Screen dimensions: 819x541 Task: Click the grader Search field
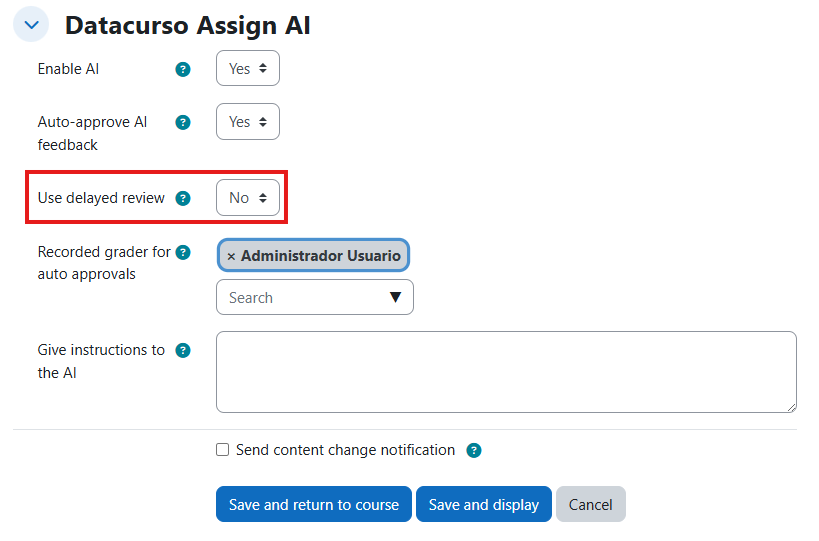[300, 298]
